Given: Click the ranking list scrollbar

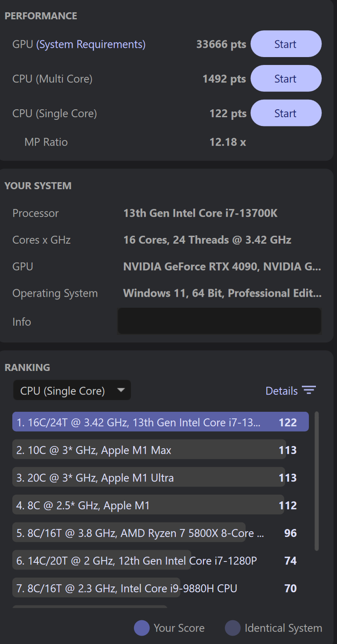Looking at the screenshot, I should (317, 481).
